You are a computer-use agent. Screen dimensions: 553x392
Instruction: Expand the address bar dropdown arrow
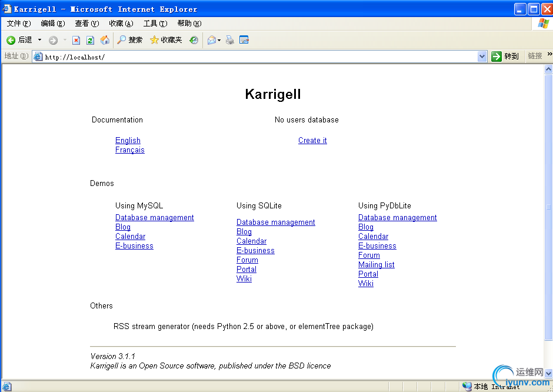click(482, 57)
